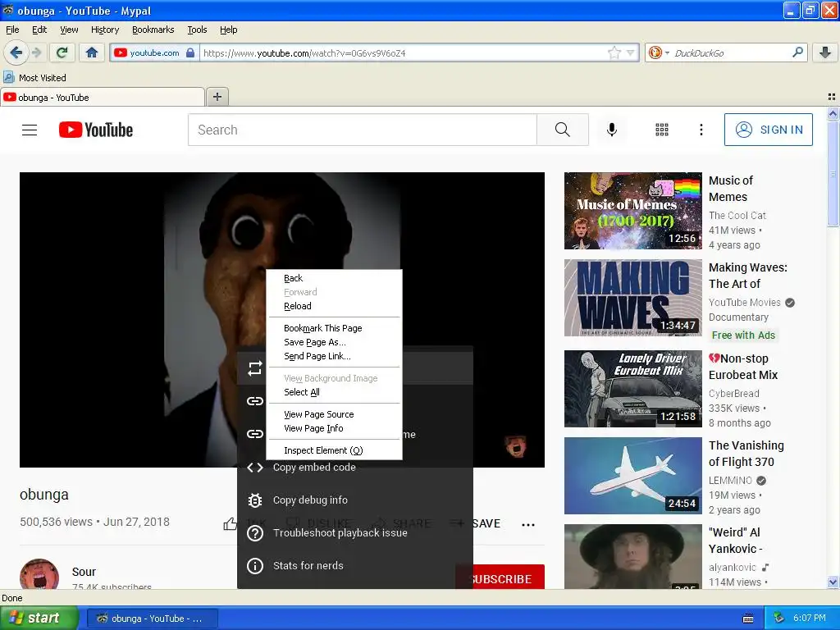Click the YouTube Search input field
The image size is (840, 630).
tap(362, 130)
